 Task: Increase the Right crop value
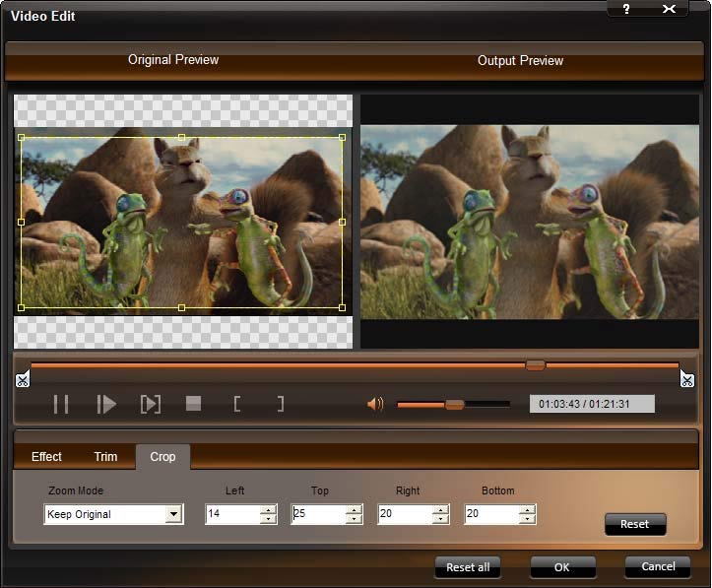[440, 510]
